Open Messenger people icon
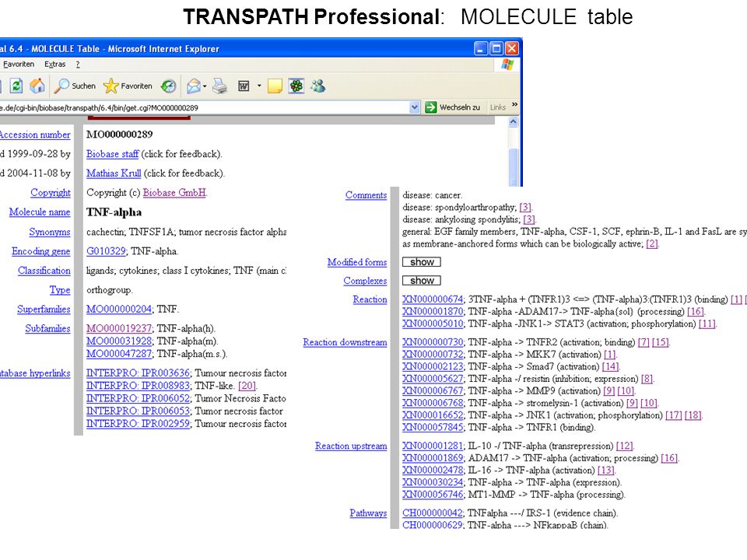The image size is (747, 560). (317, 86)
